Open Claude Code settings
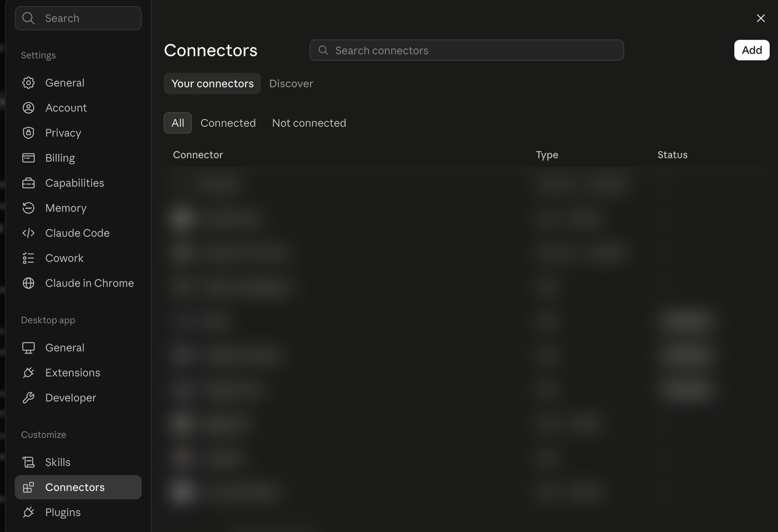Screen dimensions: 778x532 (x=78, y=233)
